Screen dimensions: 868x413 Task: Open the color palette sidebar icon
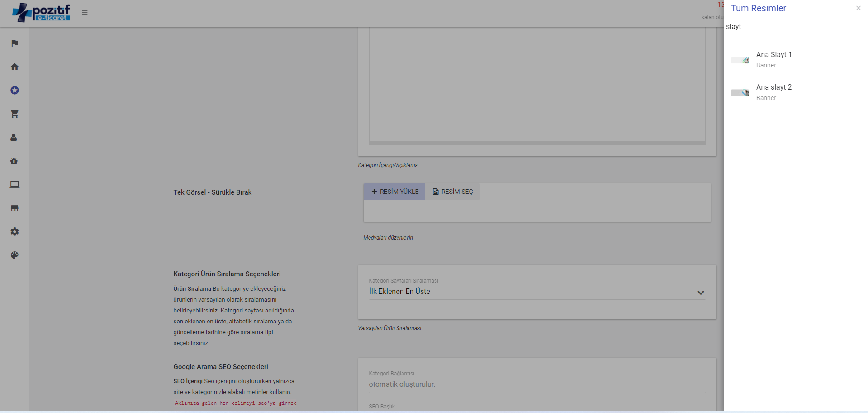pos(14,255)
